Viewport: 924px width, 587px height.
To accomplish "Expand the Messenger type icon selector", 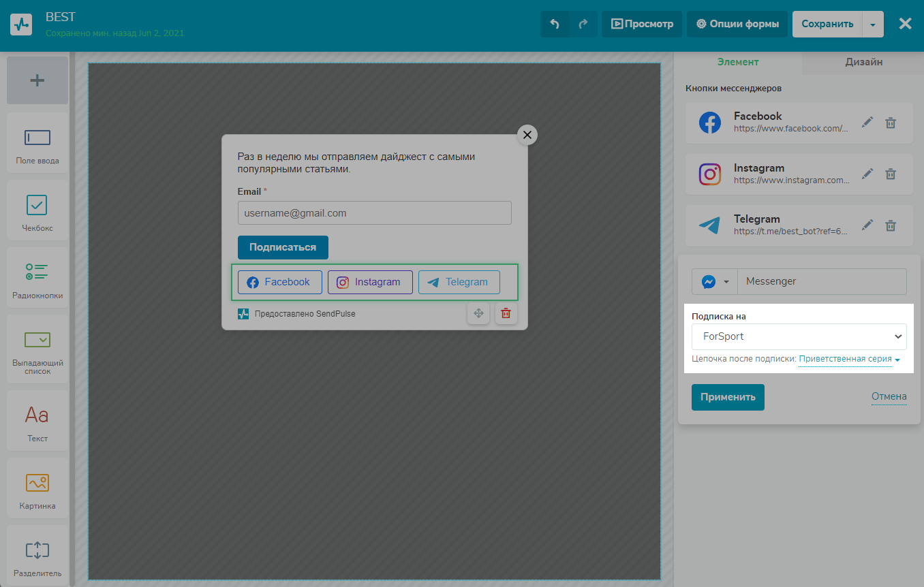I will coord(714,282).
